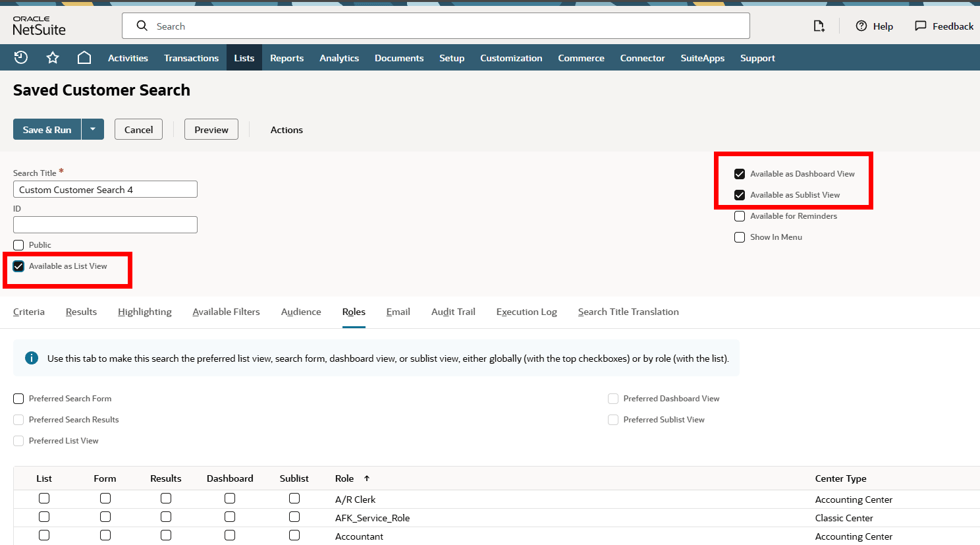
Task: Switch to the Results tab
Action: [81, 312]
